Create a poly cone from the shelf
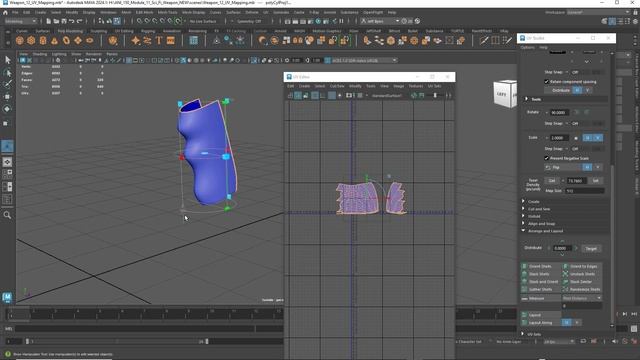The height and width of the screenshot is (360, 640). pos(54,40)
